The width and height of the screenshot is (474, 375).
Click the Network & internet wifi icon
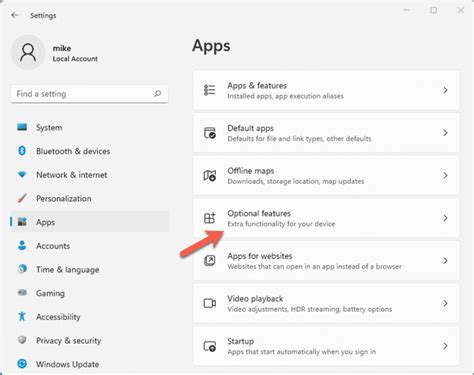[x=22, y=174]
